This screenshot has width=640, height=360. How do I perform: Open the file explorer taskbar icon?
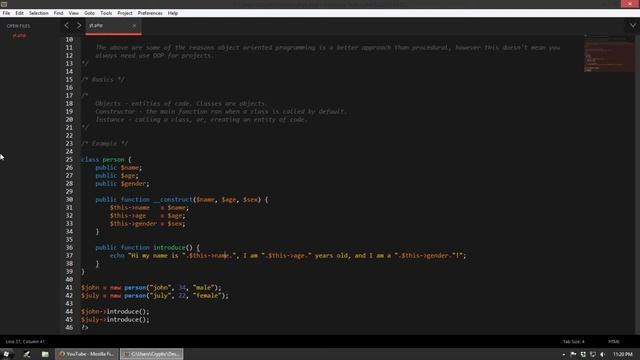click(x=45, y=354)
